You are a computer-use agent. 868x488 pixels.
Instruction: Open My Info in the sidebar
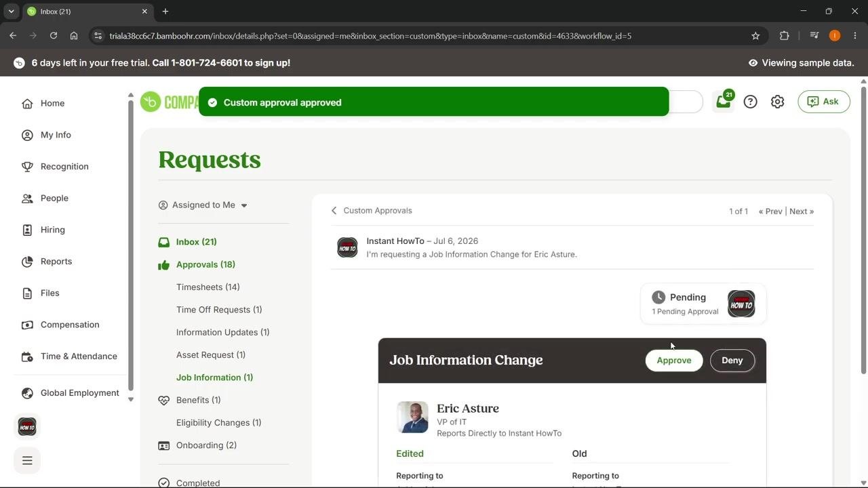56,135
